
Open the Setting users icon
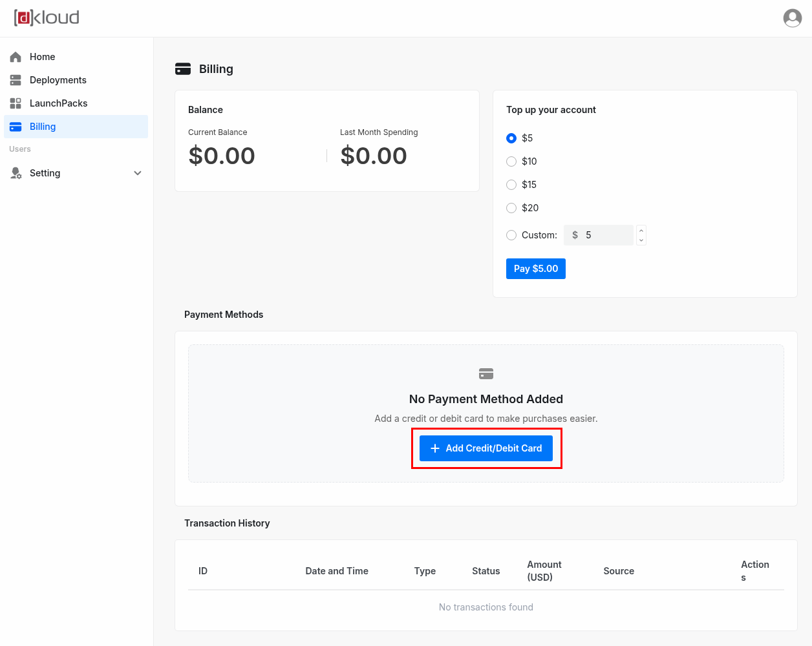16,173
